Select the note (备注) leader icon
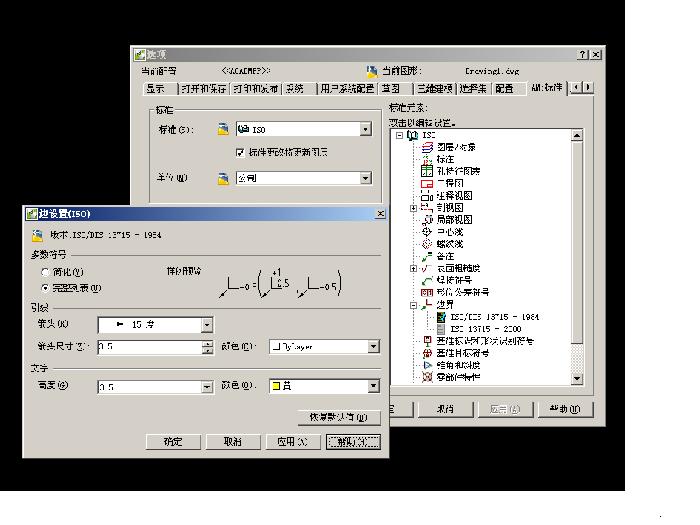 [427, 256]
